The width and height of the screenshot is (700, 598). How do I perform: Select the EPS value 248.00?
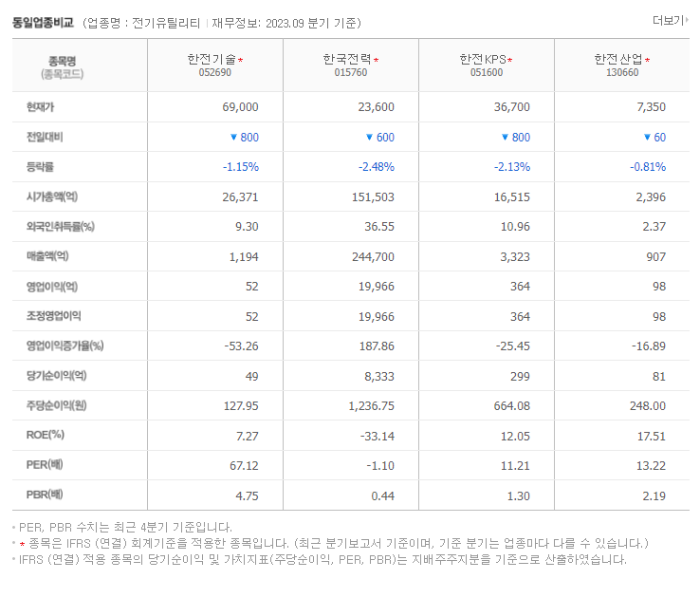click(647, 406)
